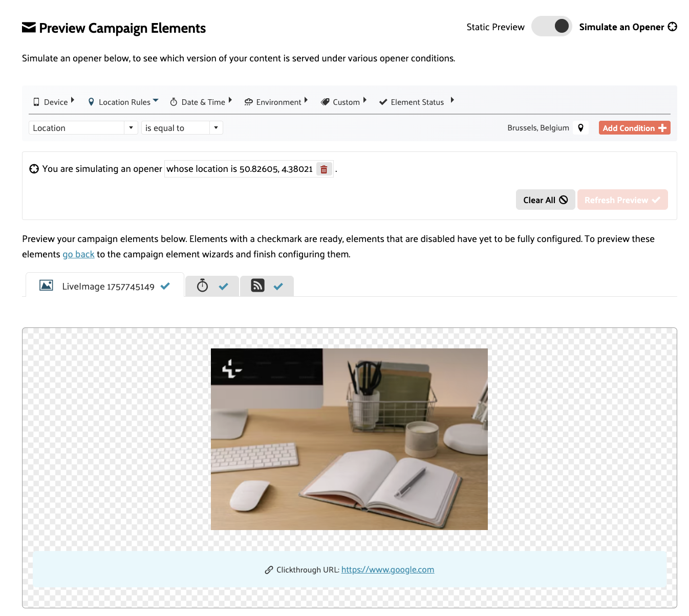Click the Device phone icon
The image size is (689, 616).
[x=36, y=102]
